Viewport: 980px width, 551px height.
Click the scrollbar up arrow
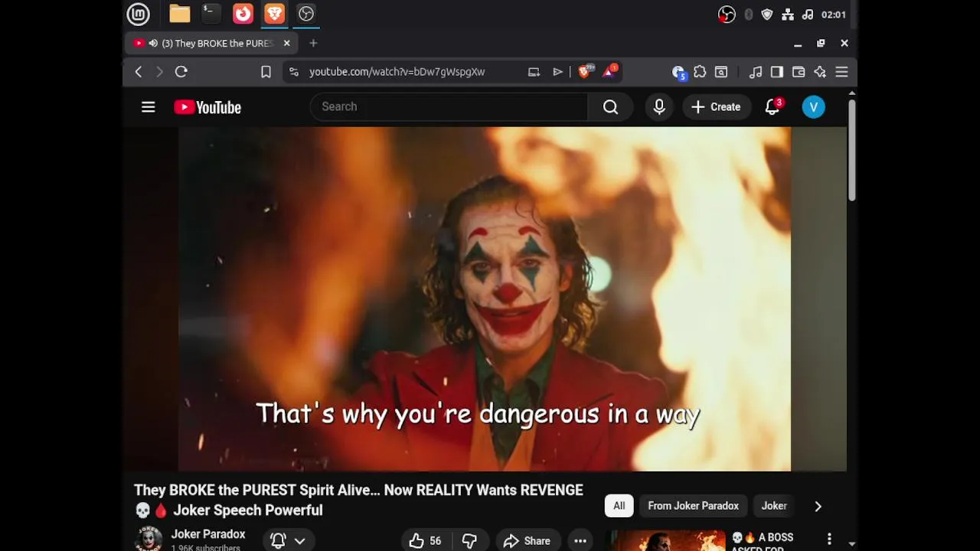[851, 93]
